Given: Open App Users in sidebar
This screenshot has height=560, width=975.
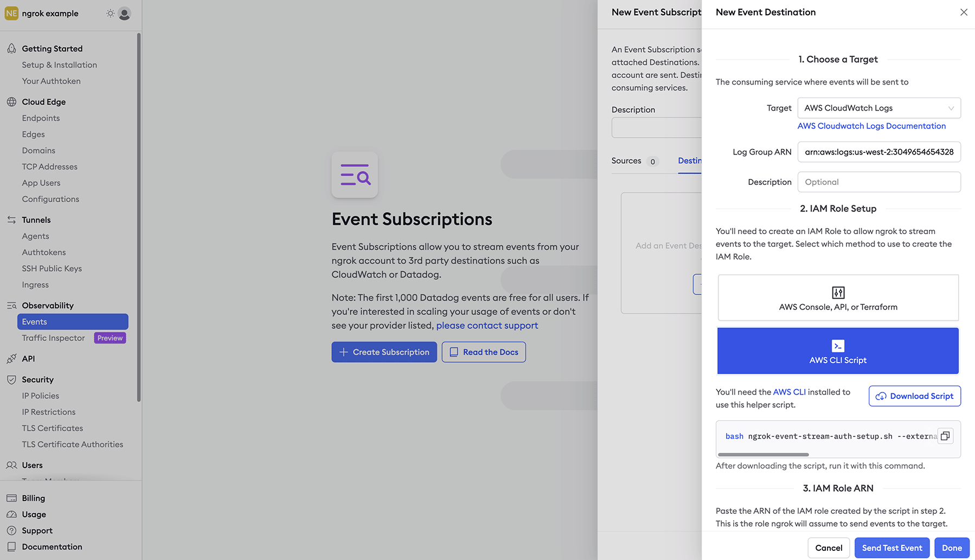Looking at the screenshot, I should (x=41, y=183).
